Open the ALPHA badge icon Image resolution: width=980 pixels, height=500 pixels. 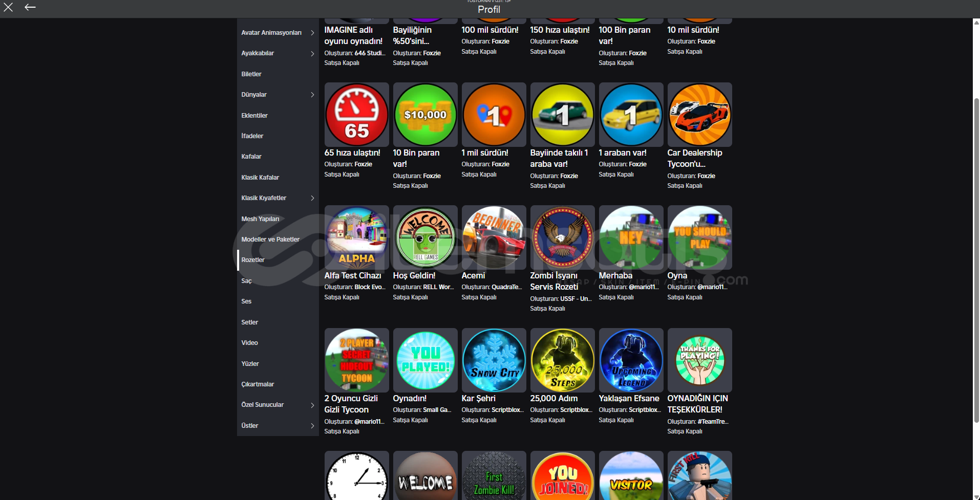pyautogui.click(x=357, y=237)
